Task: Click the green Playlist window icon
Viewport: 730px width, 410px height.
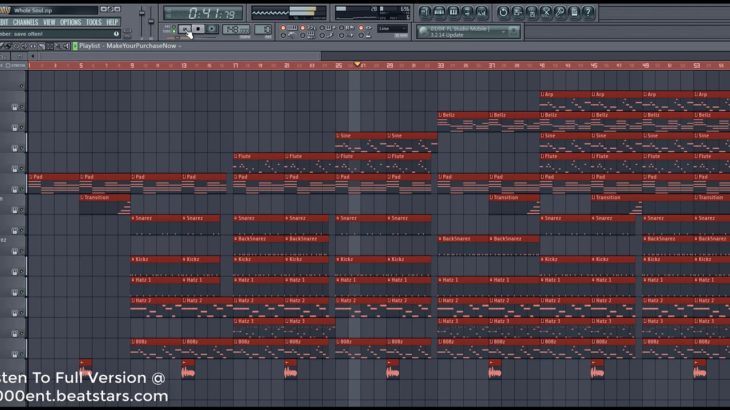Action: pos(75,46)
